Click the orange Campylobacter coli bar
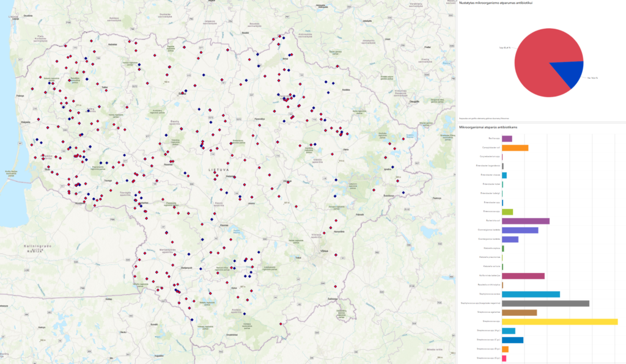This screenshot has width=626, height=364. [515, 148]
